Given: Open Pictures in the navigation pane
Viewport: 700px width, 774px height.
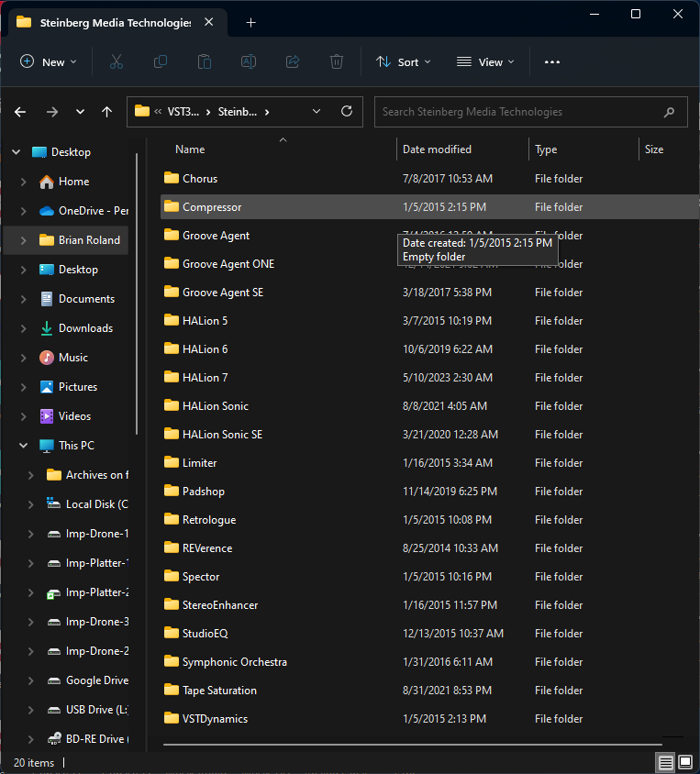Looking at the screenshot, I should (x=68, y=387).
